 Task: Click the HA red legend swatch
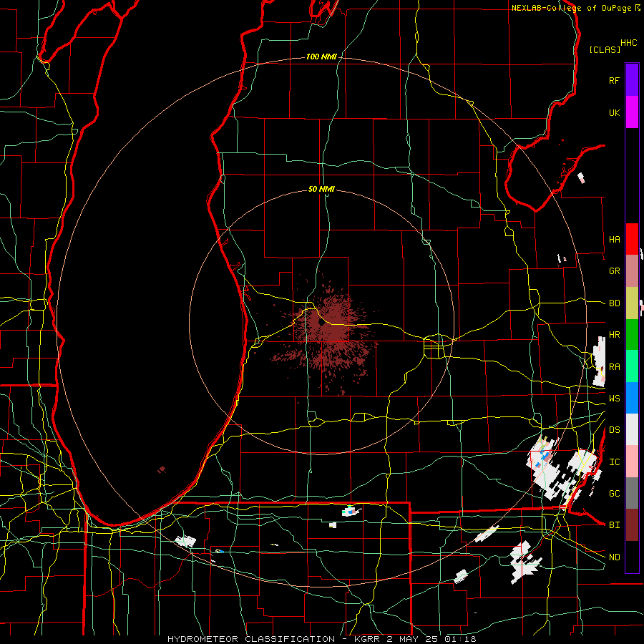632,239
